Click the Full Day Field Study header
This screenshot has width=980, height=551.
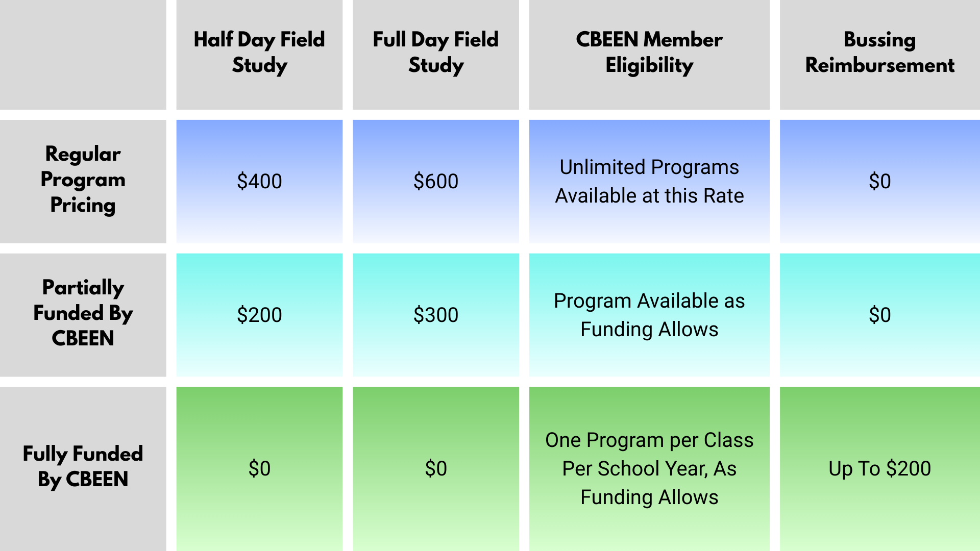tap(435, 53)
